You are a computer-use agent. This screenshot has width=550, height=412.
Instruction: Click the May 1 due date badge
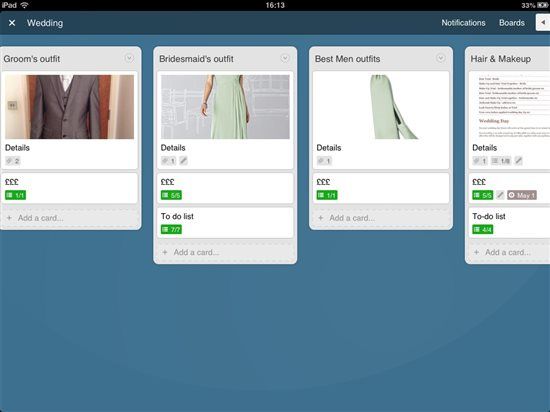pyautogui.click(x=522, y=195)
